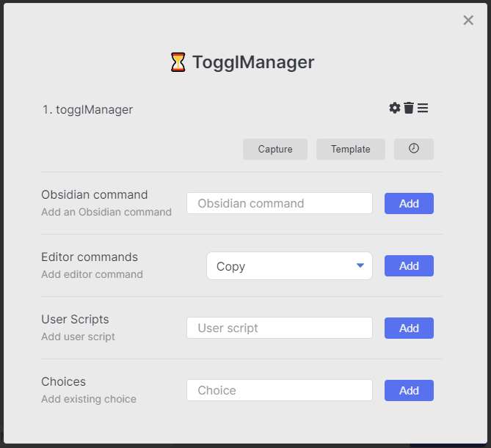Screen dimensions: 491x448
Task: Open settings gear for togglManager command
Action: tap(395, 109)
